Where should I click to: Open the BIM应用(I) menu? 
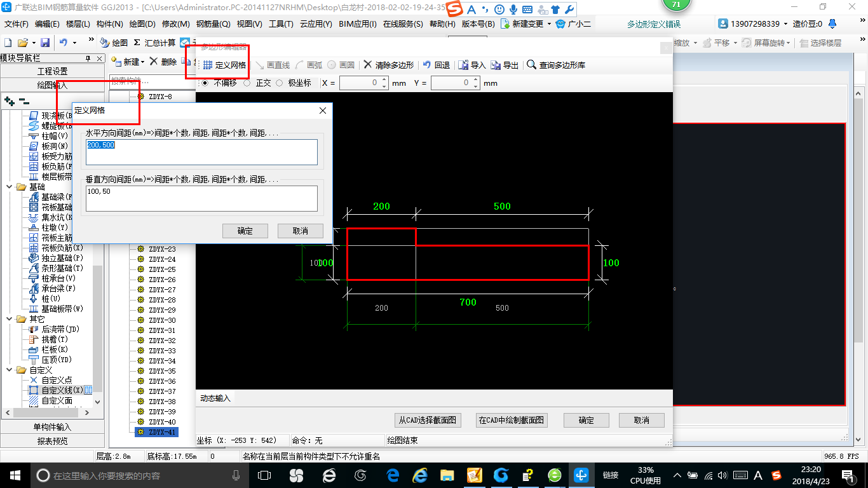[358, 24]
